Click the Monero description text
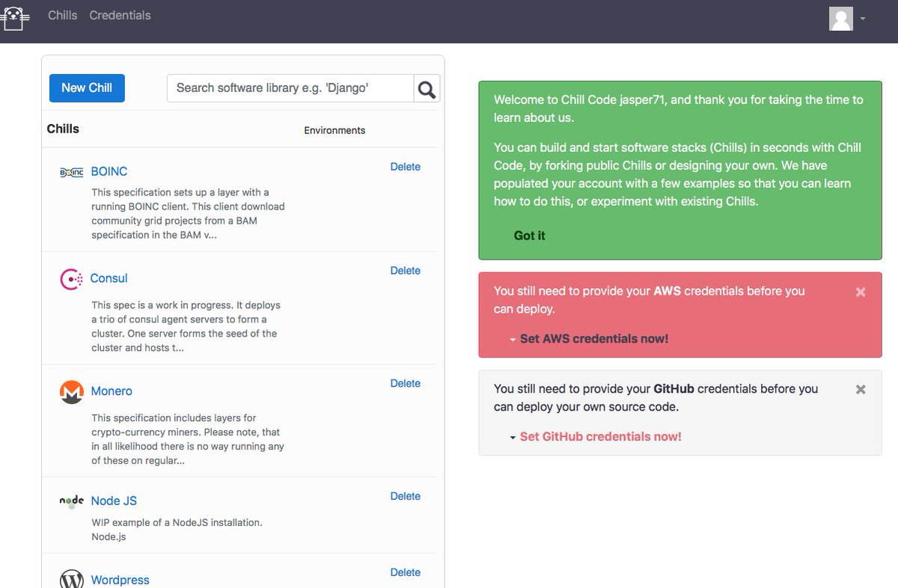The width and height of the screenshot is (898, 588). (x=188, y=439)
